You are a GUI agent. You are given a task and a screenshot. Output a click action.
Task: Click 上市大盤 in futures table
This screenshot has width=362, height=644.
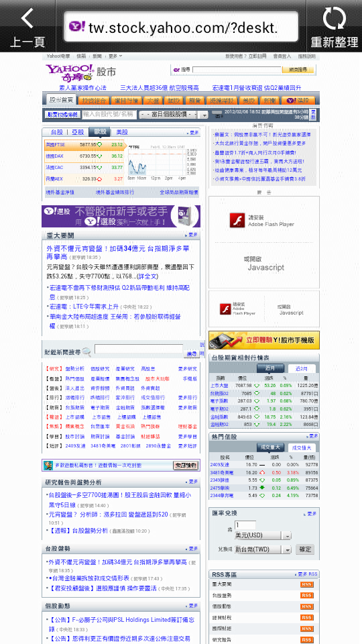(218, 386)
